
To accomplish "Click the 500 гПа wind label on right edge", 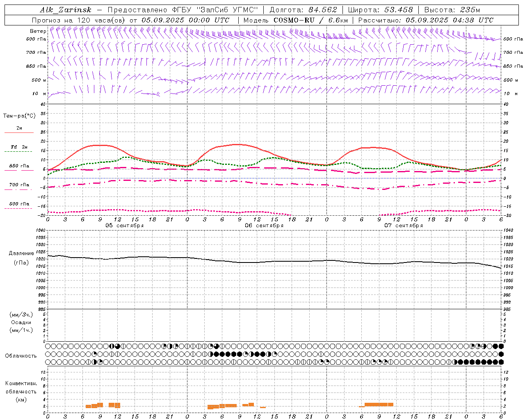I will click(513, 39).
